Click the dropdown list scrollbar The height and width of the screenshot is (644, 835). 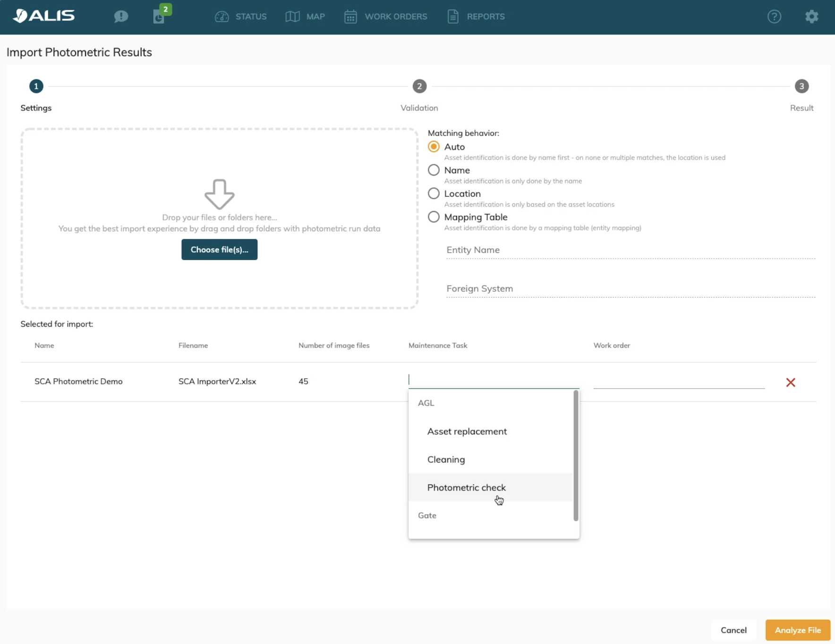pyautogui.click(x=576, y=456)
